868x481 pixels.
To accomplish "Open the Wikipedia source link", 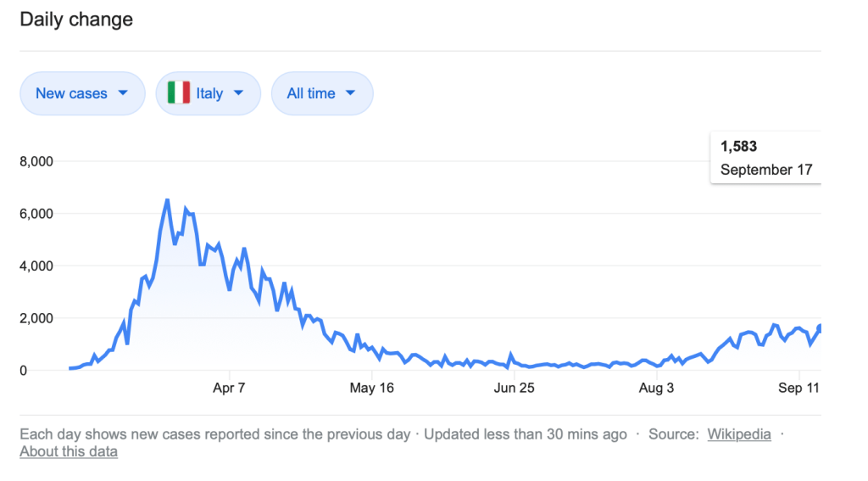I will point(738,434).
